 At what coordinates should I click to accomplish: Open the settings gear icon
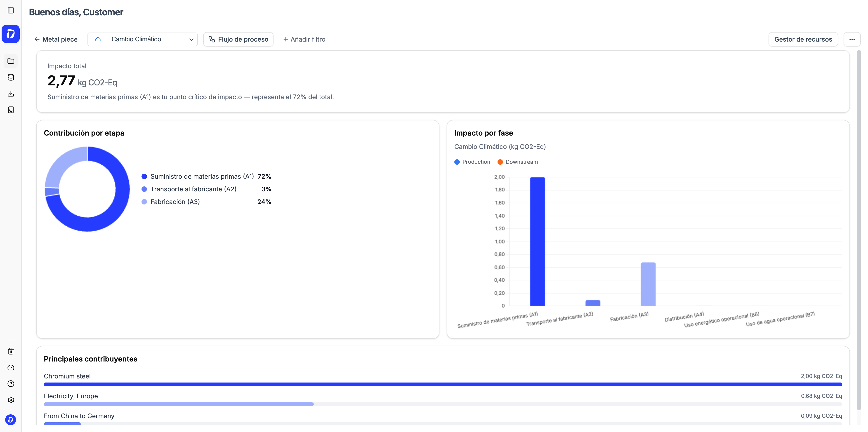pos(11,400)
